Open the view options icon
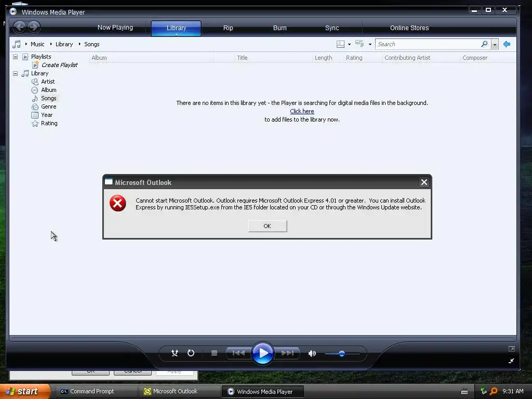The height and width of the screenshot is (399, 532). tap(360, 44)
